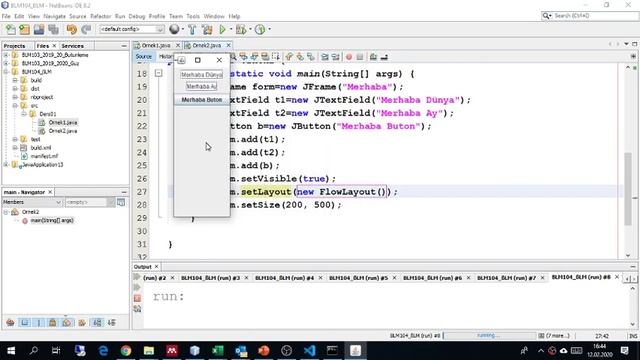The image size is (640, 360).
Task: Expand the build folder node
Action: point(15,80)
